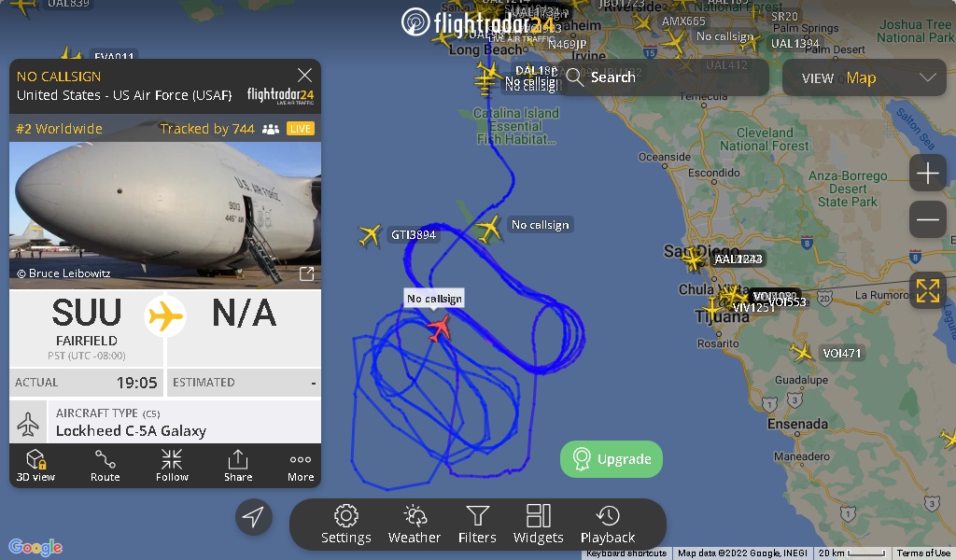Screen dimensions: 956x560
Task: Click the Search field
Action: tap(664, 77)
